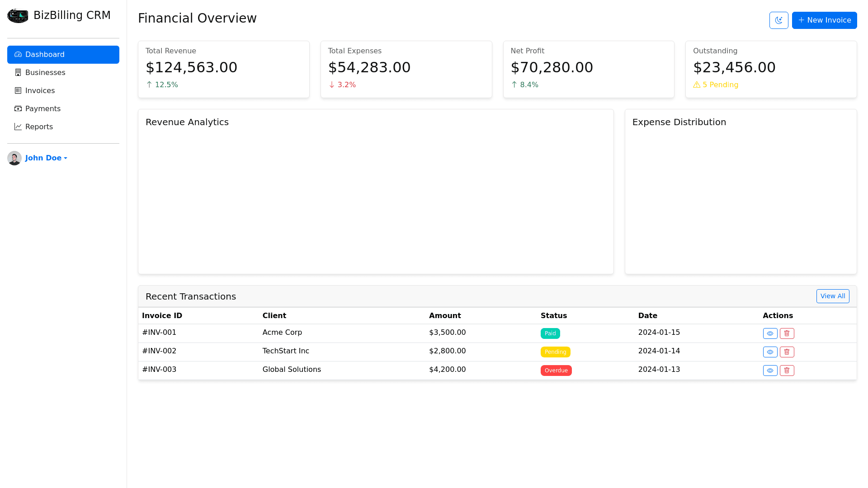View invoice #INV-001 using the eye icon
This screenshot has width=868, height=488.
pos(770,333)
